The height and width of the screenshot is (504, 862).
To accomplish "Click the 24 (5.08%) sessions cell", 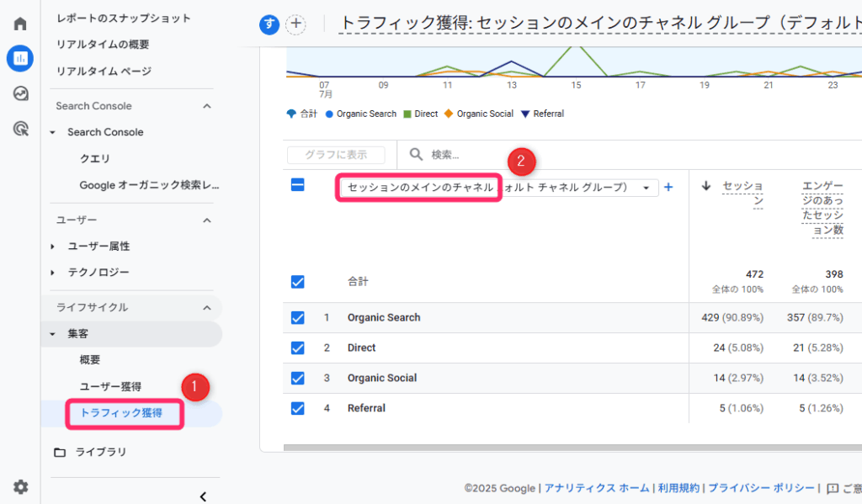I will pos(738,347).
